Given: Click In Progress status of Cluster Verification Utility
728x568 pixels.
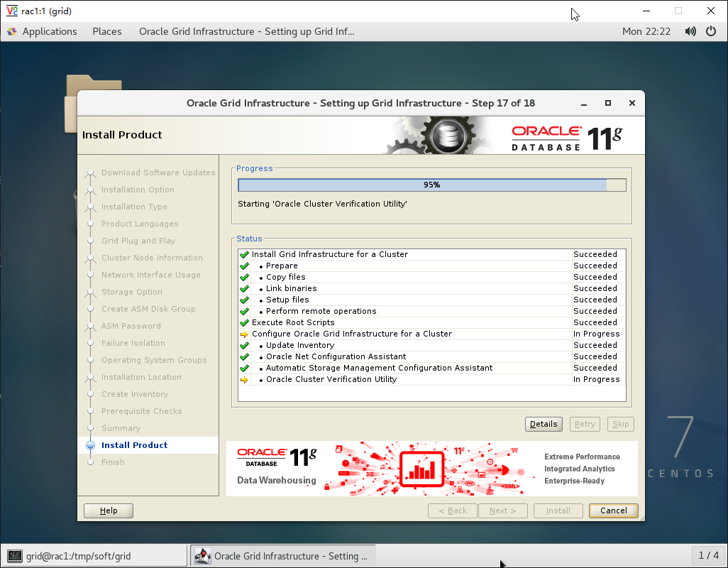Looking at the screenshot, I should [x=596, y=379].
